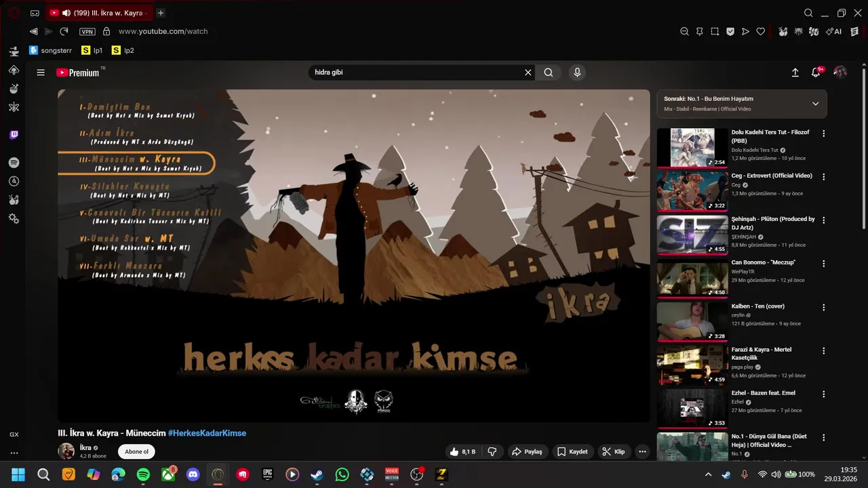Image resolution: width=868 pixels, height=488 pixels.
Task: Open the YouTube create upload icon
Action: point(795,73)
